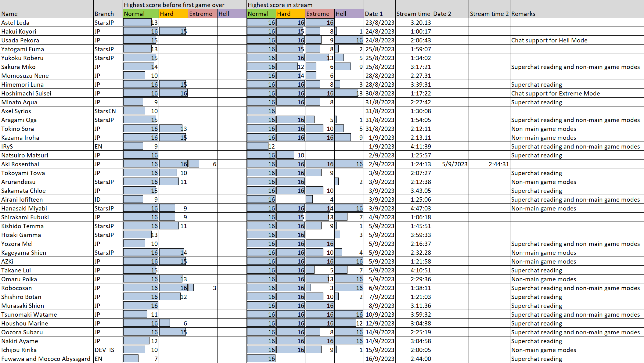Select the Date 1 column header
Viewport: 644px width, 363px height.
(x=380, y=14)
